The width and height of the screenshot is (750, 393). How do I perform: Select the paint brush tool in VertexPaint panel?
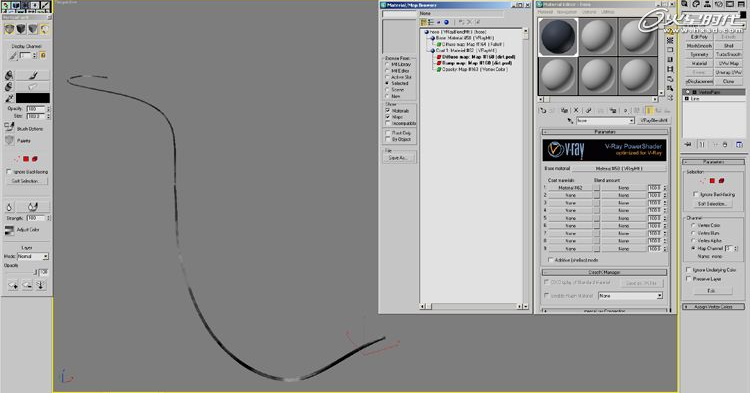pyautogui.click(x=33, y=75)
